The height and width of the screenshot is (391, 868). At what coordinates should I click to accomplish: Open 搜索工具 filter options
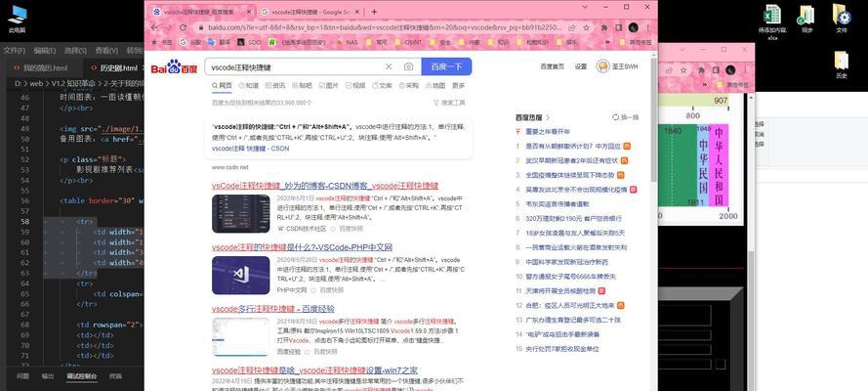coord(449,103)
